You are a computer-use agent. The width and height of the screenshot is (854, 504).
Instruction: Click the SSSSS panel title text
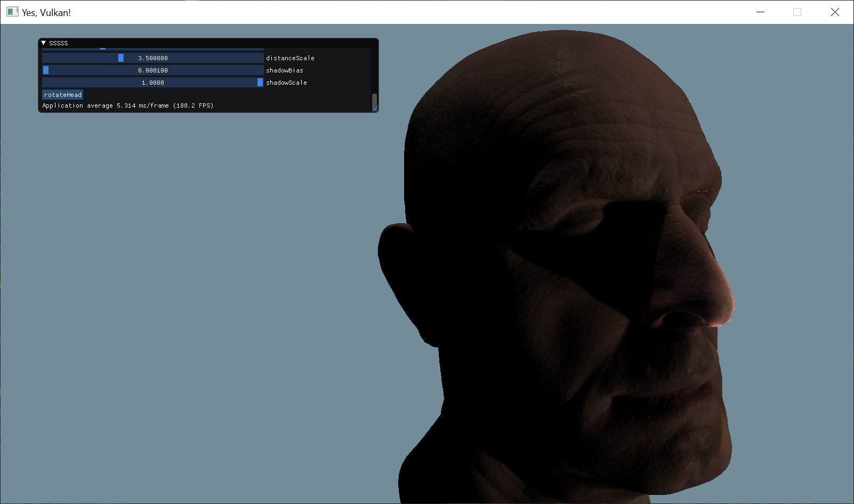[59, 43]
